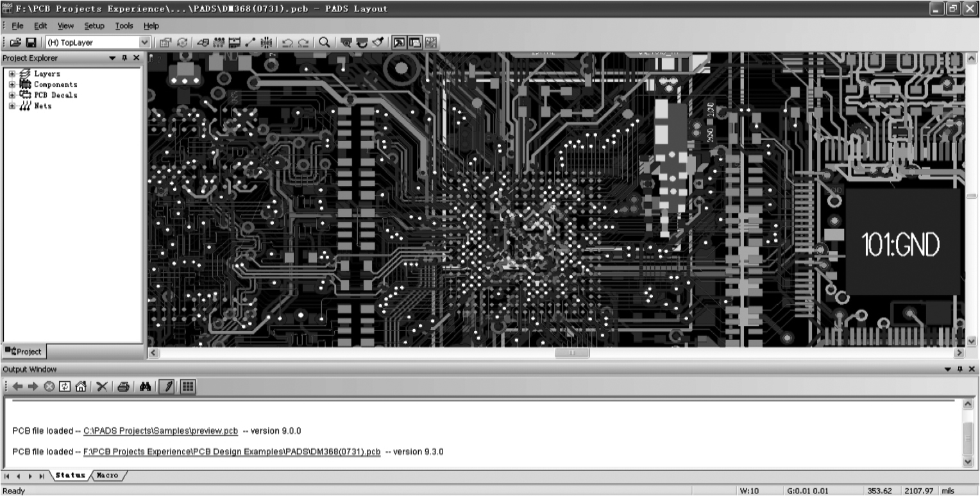Open the TopLayer layer dropdown
Screen dimensions: 980x496
145,42
